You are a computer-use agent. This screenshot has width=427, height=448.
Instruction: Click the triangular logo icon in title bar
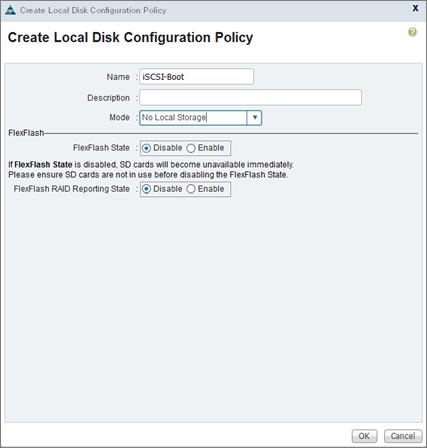click(10, 10)
